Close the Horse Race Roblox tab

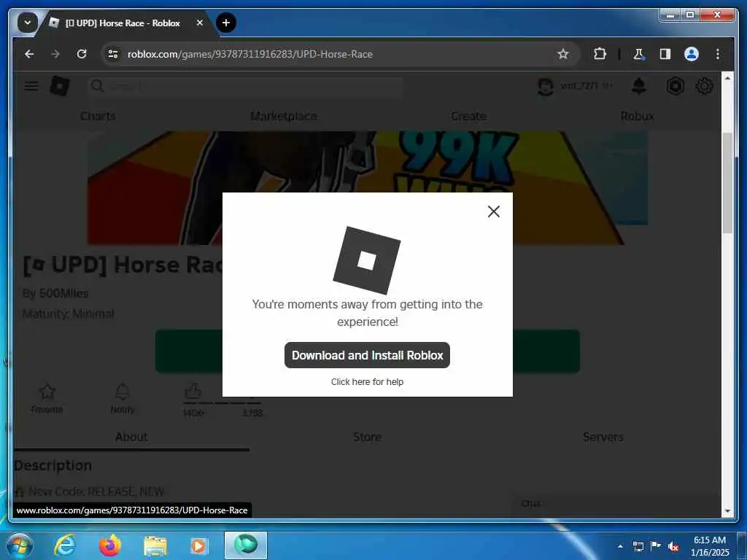pos(200,23)
